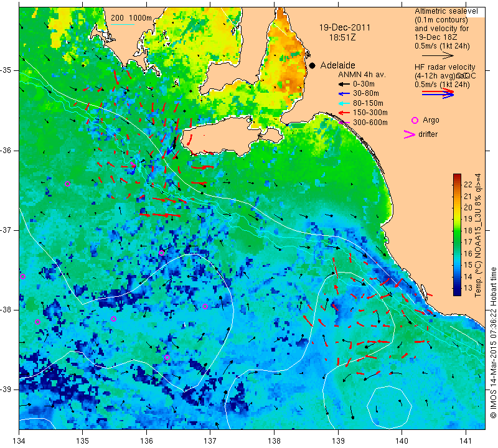Click the date text 19-Dec-2011
498x448 pixels.
pos(345,27)
